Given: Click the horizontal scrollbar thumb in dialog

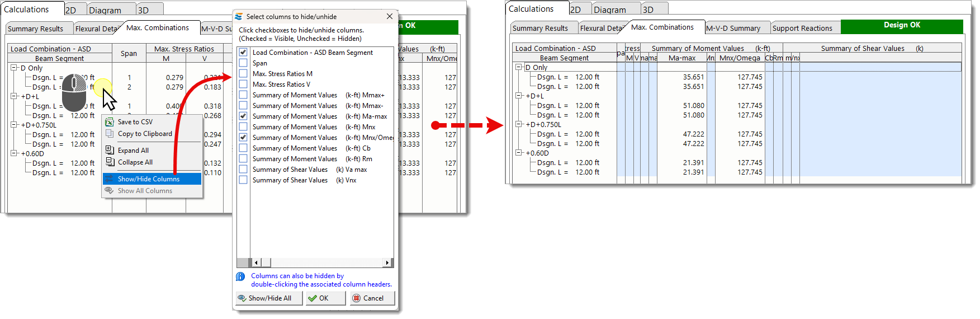Looking at the screenshot, I should pos(266,262).
